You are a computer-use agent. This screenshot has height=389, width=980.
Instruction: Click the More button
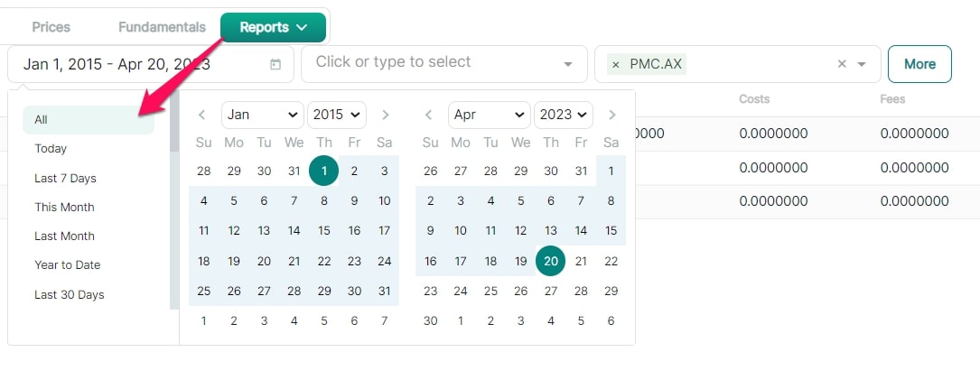(x=920, y=64)
